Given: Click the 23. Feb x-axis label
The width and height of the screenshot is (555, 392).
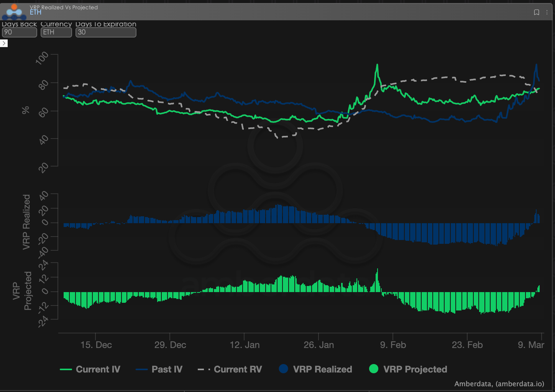Looking at the screenshot, I should pos(467,345).
